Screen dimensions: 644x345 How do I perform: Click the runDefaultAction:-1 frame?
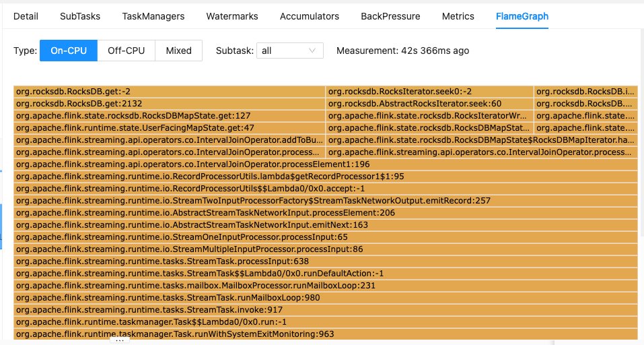click(326, 274)
